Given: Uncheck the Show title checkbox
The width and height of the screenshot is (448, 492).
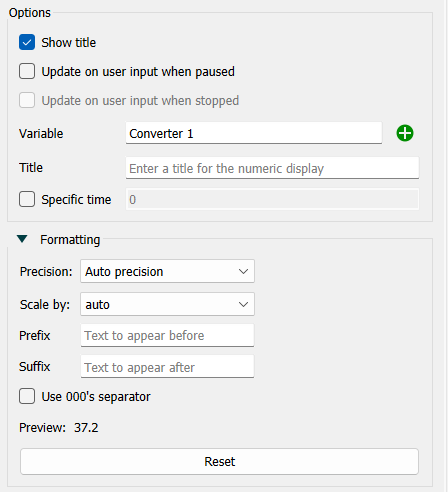Looking at the screenshot, I should pyautogui.click(x=27, y=42).
